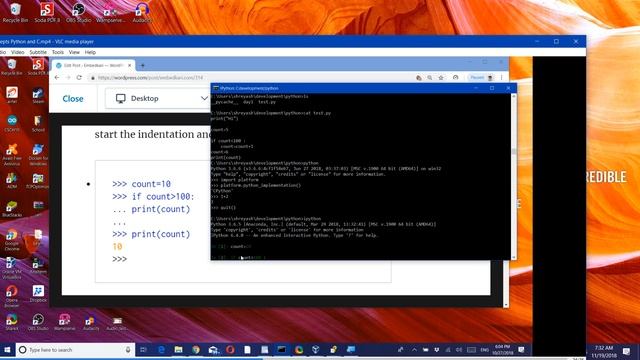Select the Edit Post browser tab in the video
This screenshot has height=360, width=640.
[93, 65]
